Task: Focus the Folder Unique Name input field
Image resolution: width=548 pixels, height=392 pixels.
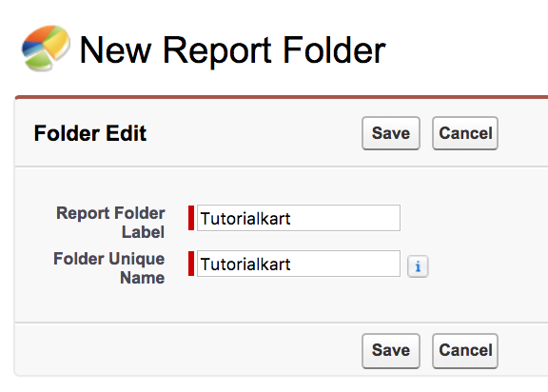Action: [x=299, y=264]
